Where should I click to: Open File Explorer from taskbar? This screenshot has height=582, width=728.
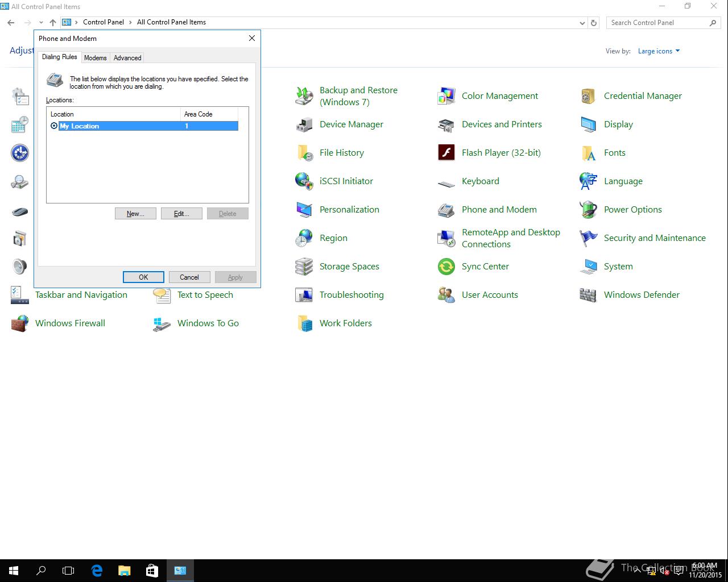click(x=124, y=571)
